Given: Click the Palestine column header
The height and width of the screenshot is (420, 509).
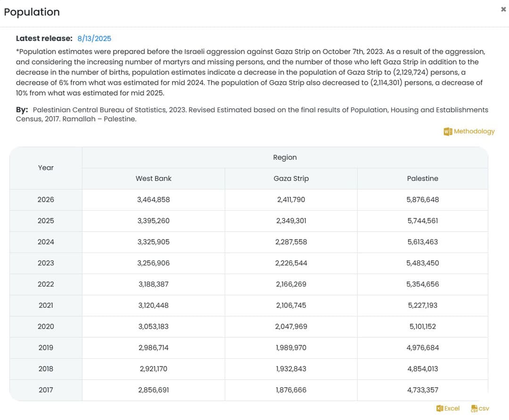Looking at the screenshot, I should pos(422,179).
